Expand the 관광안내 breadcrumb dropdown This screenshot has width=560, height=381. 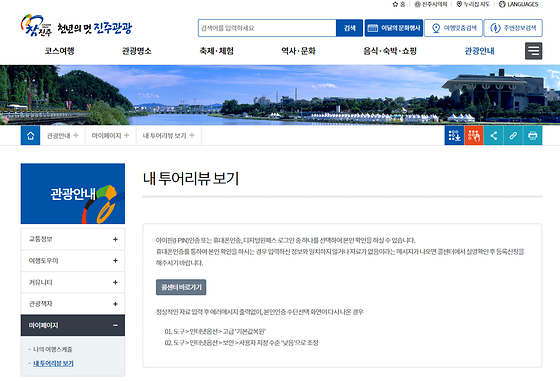pos(62,135)
